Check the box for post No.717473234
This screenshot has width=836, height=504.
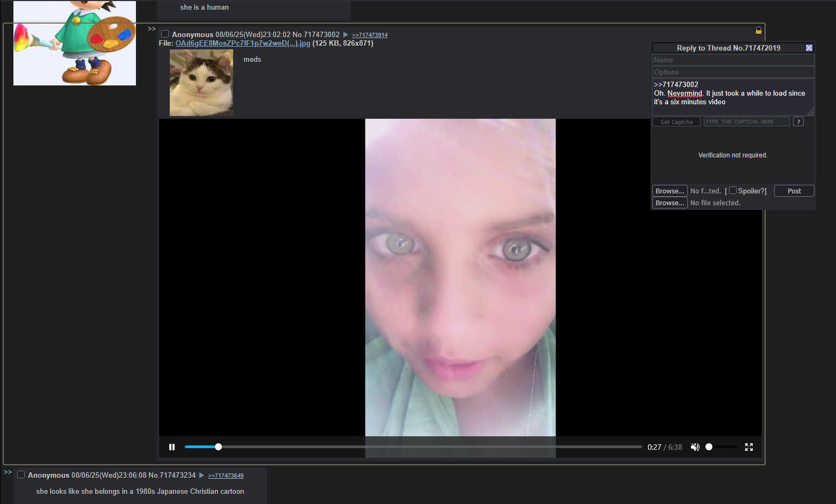coord(21,474)
